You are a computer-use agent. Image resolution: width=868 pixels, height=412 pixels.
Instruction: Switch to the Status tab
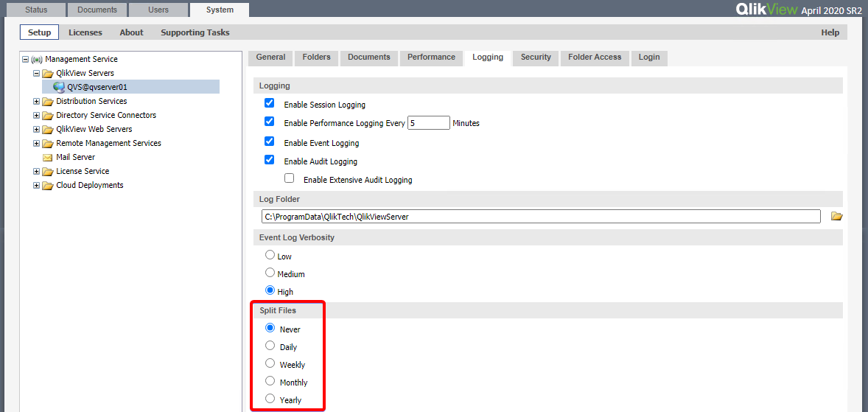[x=36, y=10]
